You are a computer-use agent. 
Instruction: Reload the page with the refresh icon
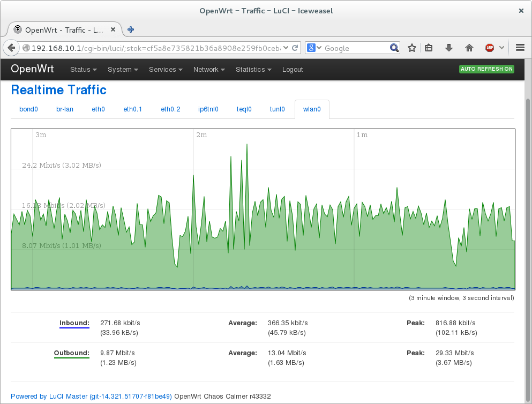pyautogui.click(x=295, y=48)
